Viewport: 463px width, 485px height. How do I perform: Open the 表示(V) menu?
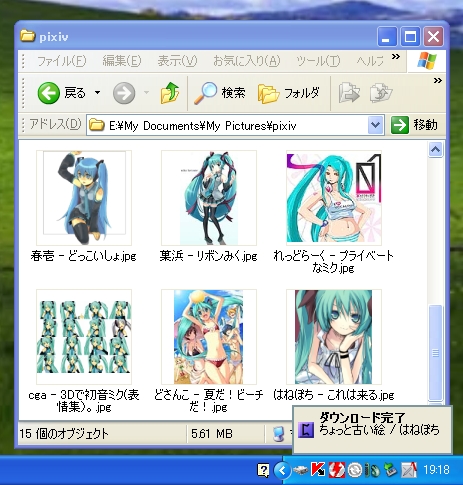coord(177,61)
